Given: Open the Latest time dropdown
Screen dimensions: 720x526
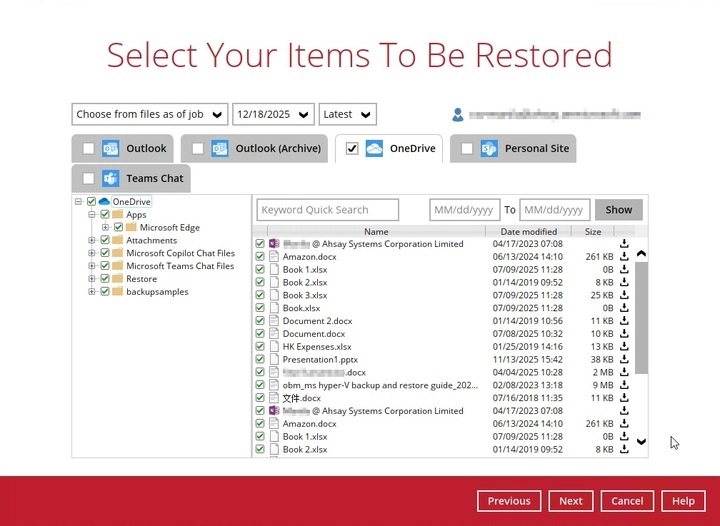Looking at the screenshot, I should pyautogui.click(x=348, y=114).
